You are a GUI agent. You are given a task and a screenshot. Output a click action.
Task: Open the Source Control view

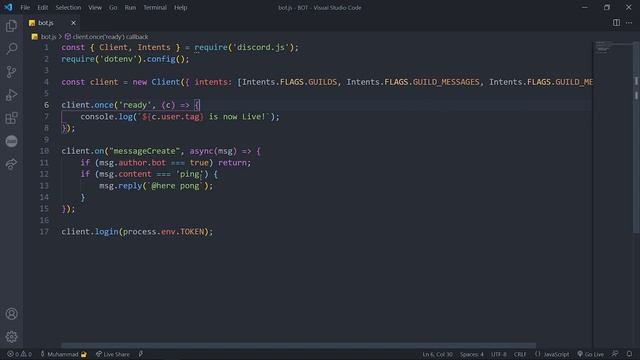coord(11,72)
